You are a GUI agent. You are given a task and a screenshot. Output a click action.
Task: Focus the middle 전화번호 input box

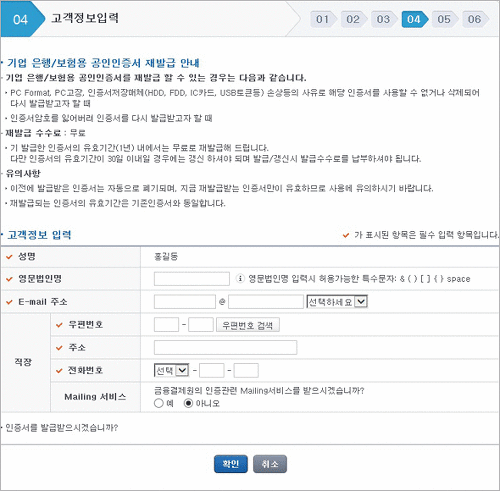pyautogui.click(x=212, y=370)
